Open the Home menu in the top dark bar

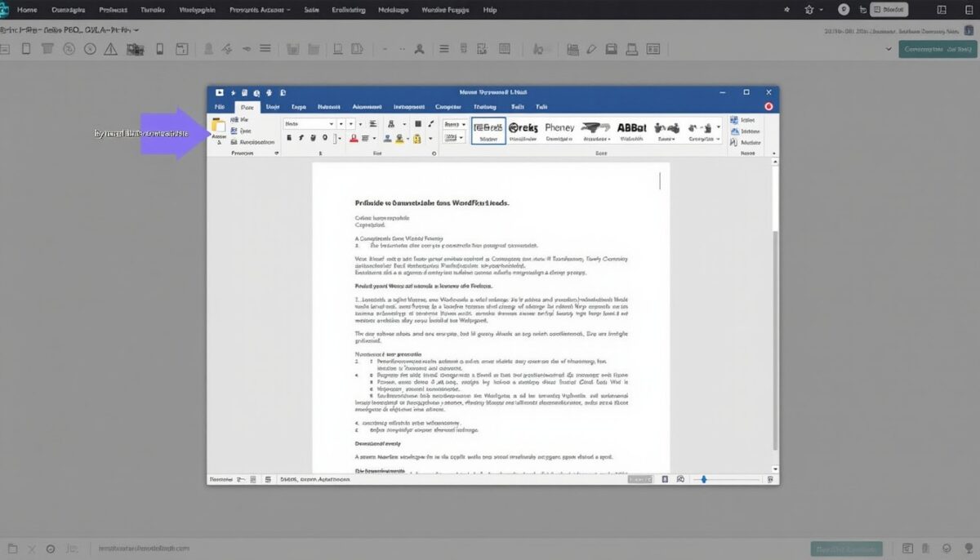coord(27,10)
